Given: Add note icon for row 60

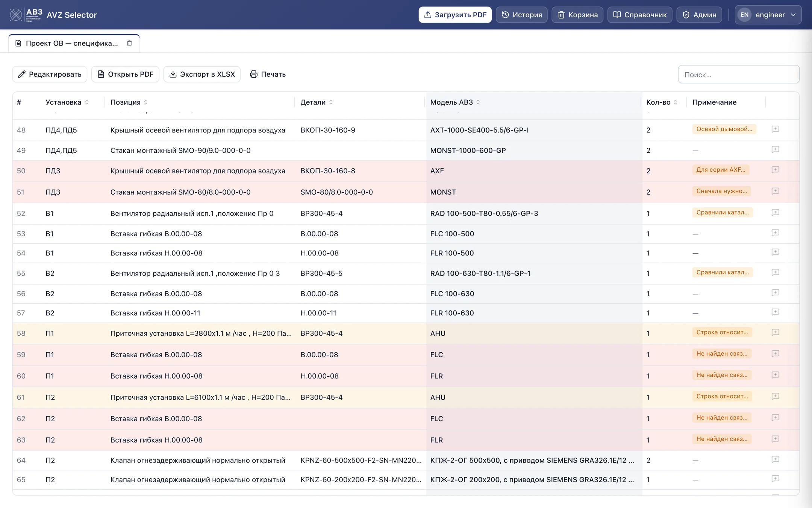Looking at the screenshot, I should point(775,375).
